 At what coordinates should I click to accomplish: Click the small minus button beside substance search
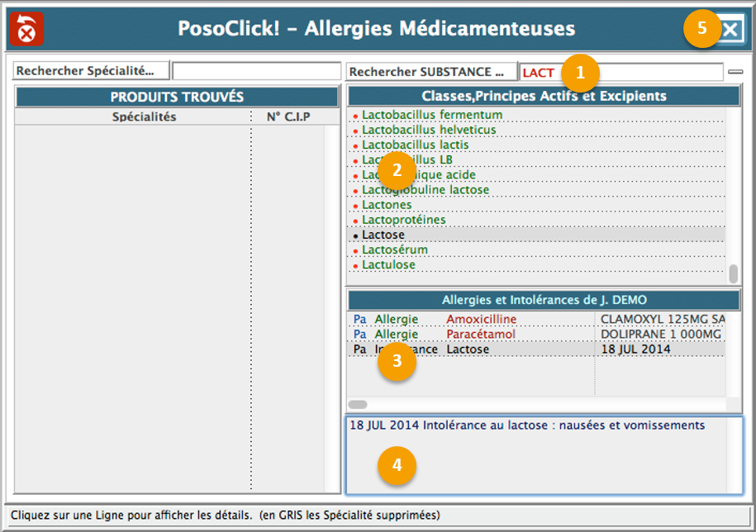735,72
